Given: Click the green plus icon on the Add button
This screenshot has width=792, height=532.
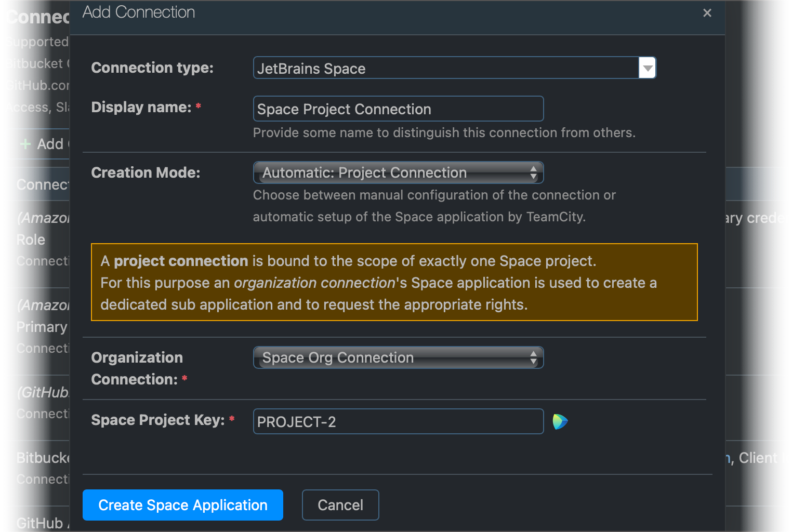Looking at the screenshot, I should tap(25, 144).
